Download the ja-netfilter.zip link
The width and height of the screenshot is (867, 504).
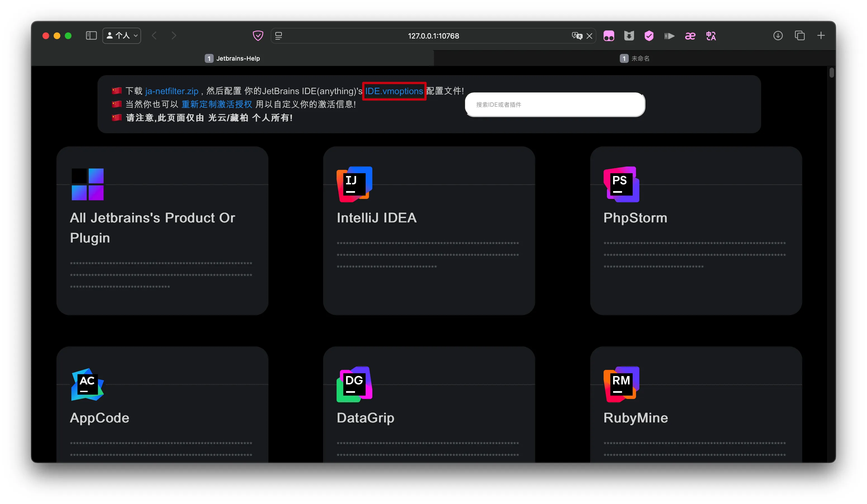click(x=172, y=91)
